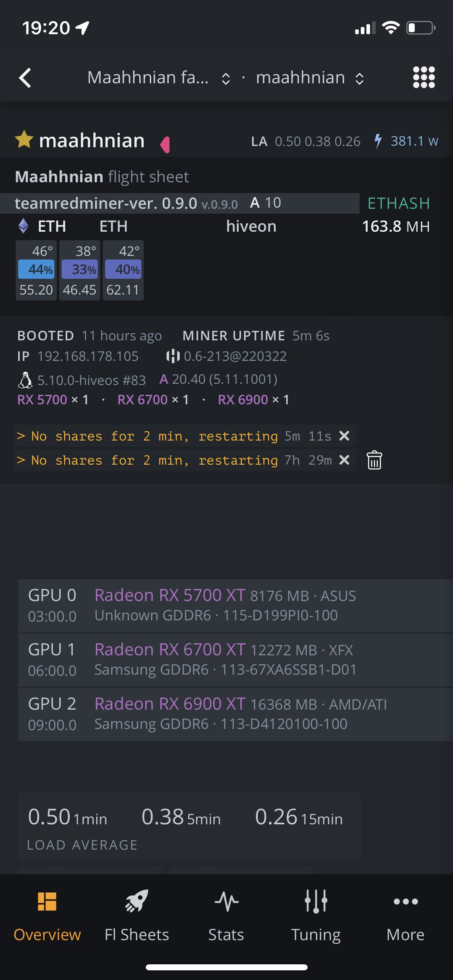Dismiss the 5m 11s restart message

coord(344,436)
